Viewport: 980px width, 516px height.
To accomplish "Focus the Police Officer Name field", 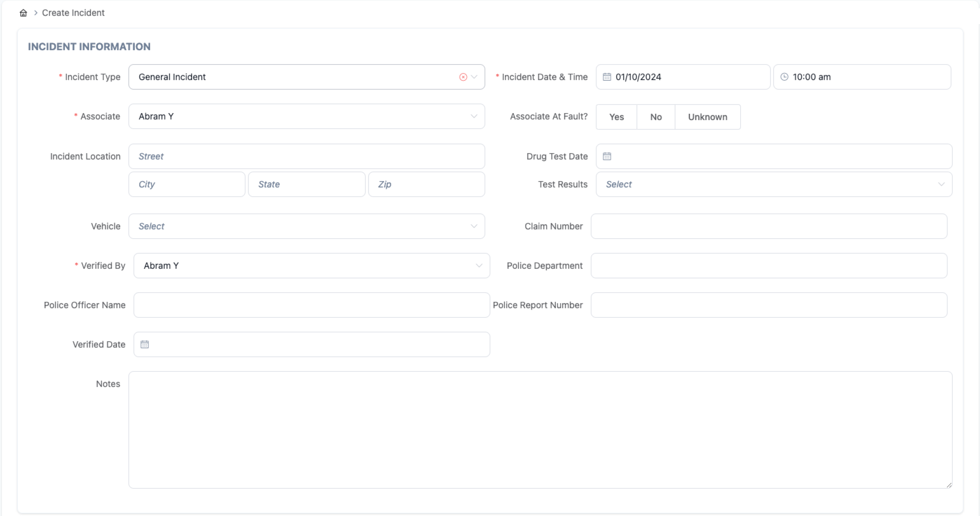I will 311,305.
